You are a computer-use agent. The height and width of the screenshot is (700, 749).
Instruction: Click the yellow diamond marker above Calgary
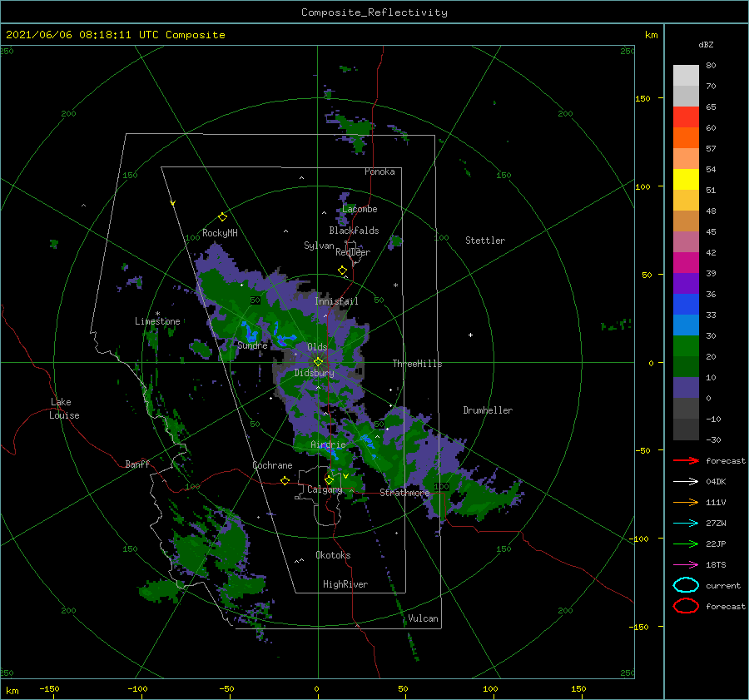click(329, 479)
